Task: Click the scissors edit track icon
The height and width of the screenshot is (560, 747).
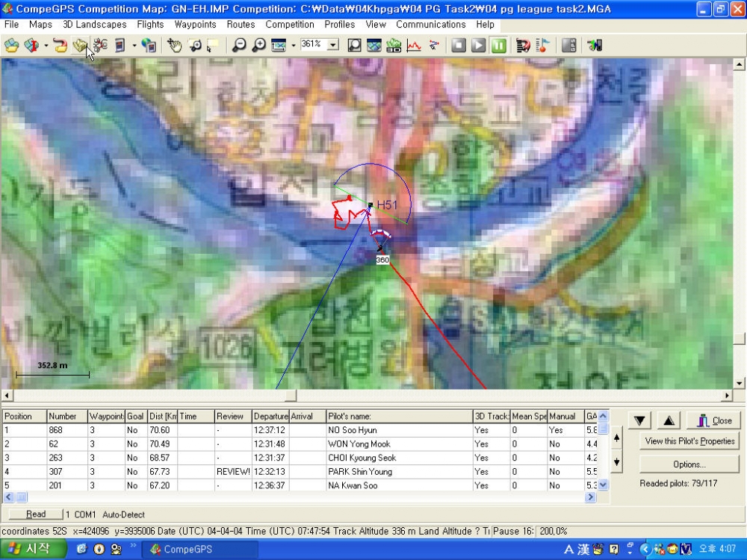Action: (x=100, y=46)
